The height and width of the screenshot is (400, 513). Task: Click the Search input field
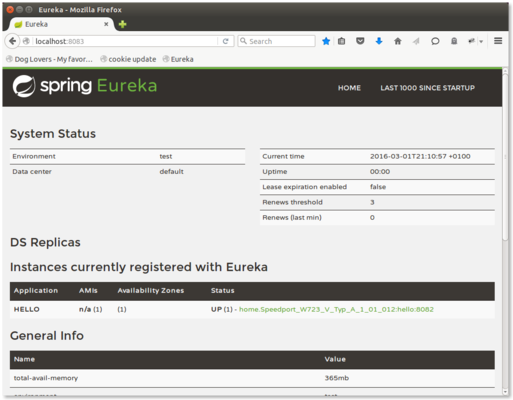pos(276,41)
